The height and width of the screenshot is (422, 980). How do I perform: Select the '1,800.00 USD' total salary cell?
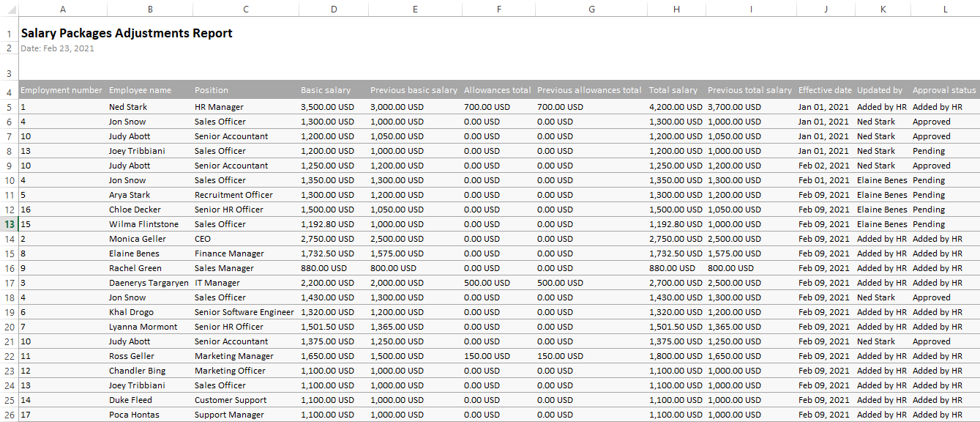click(x=676, y=356)
